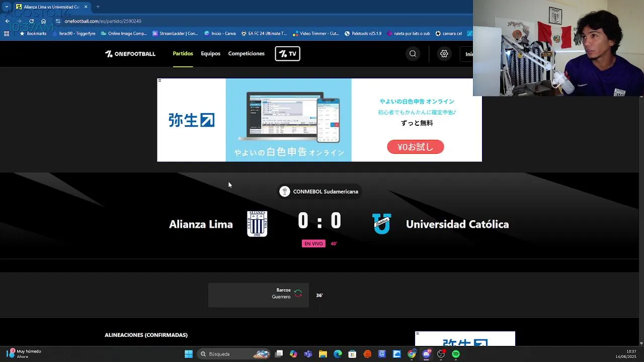Image resolution: width=644 pixels, height=362 pixels.
Task: Open the OneFootball TV button
Action: (287, 54)
